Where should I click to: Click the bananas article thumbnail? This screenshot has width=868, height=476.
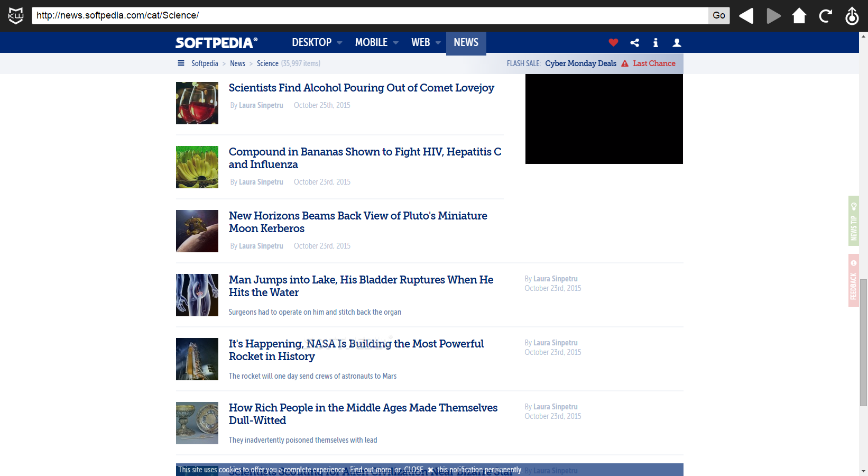pos(197,167)
